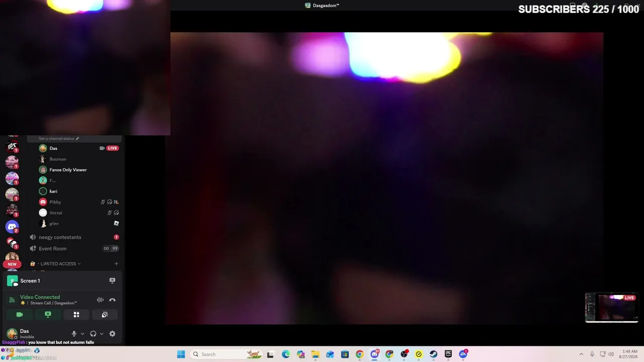The width and height of the screenshot is (644, 362).
Task: Open Task View on the taskbar
Action: tap(270, 354)
